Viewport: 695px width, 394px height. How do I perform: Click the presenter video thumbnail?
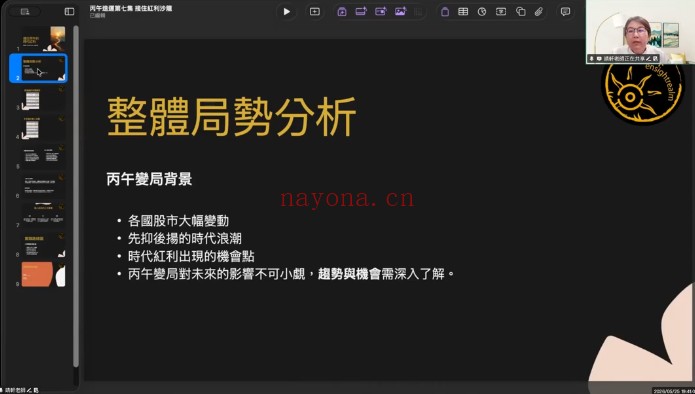tap(640, 32)
